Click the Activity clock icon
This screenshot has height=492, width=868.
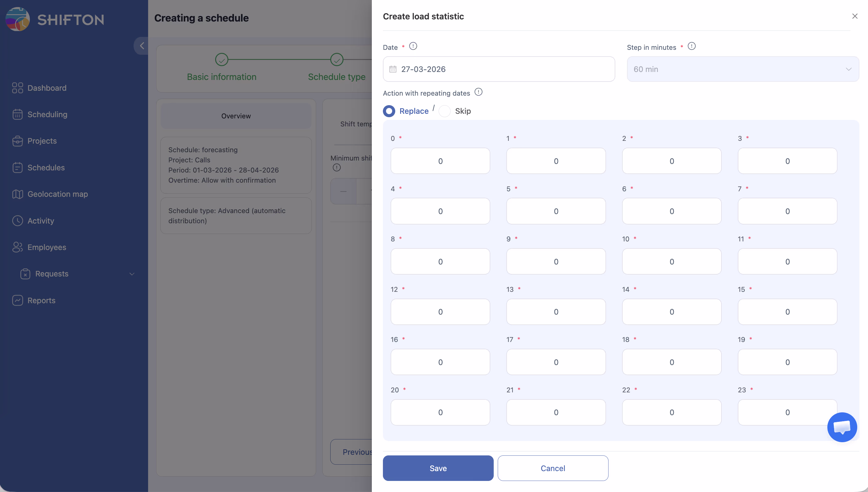[17, 221]
